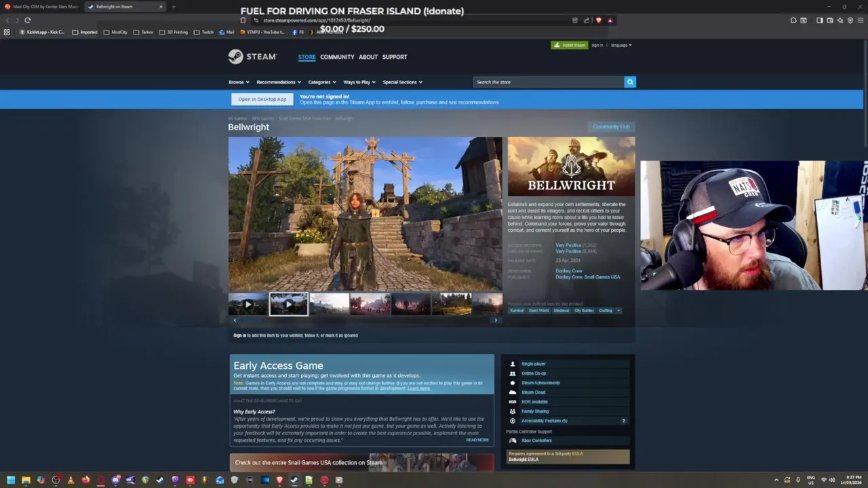Open the Categories dropdown
Viewport: 868px width, 488px height.
click(x=322, y=82)
